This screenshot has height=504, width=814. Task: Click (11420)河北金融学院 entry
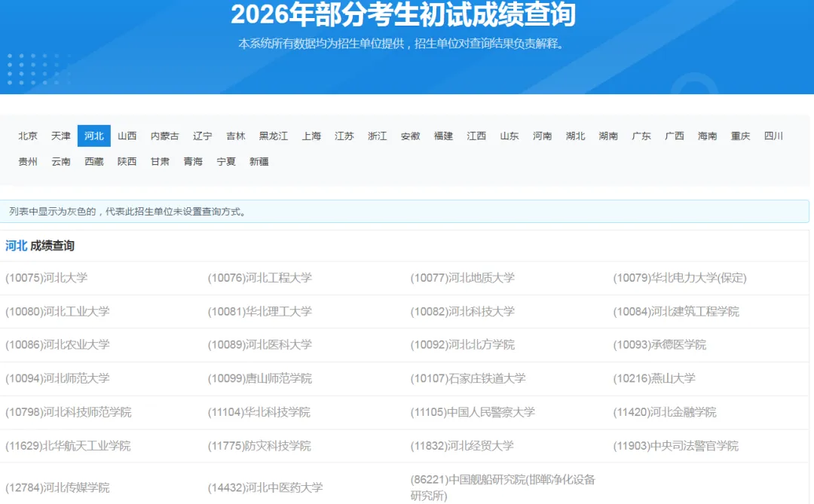coord(665,412)
